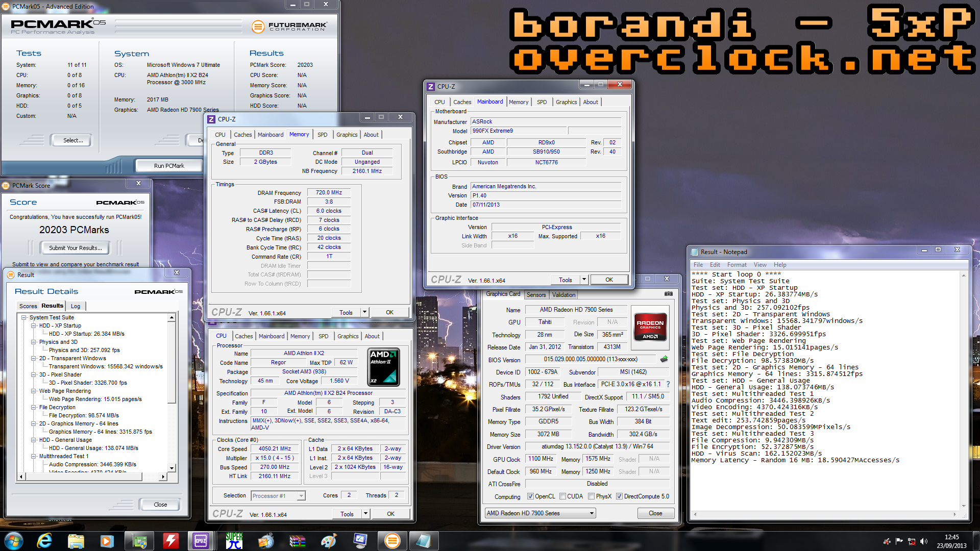
Task: Open Paint from the taskbar
Action: pos(329,541)
